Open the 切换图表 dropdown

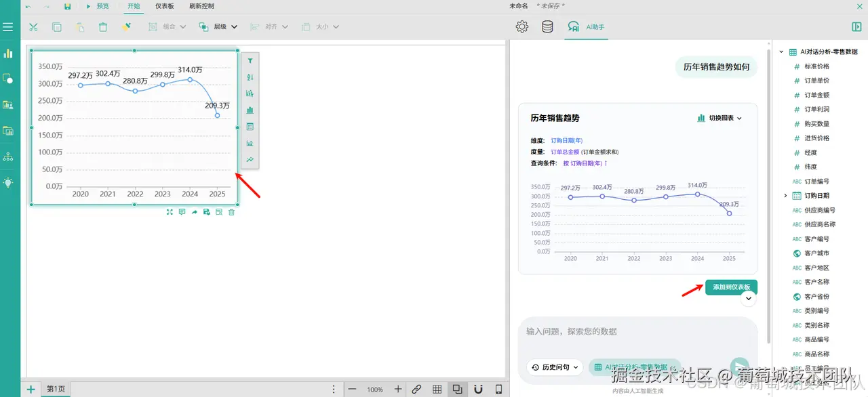click(x=719, y=118)
